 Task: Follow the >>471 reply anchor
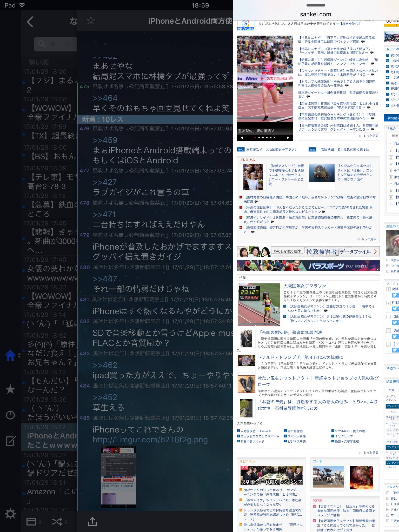[104, 214]
